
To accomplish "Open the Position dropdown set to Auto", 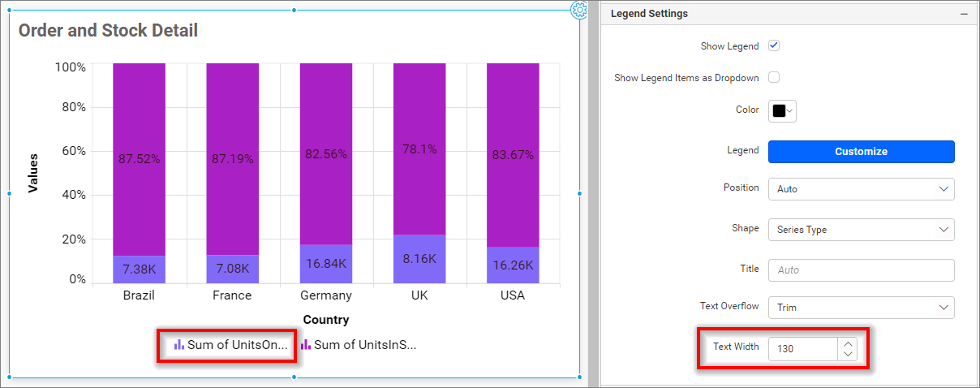I will click(x=862, y=189).
